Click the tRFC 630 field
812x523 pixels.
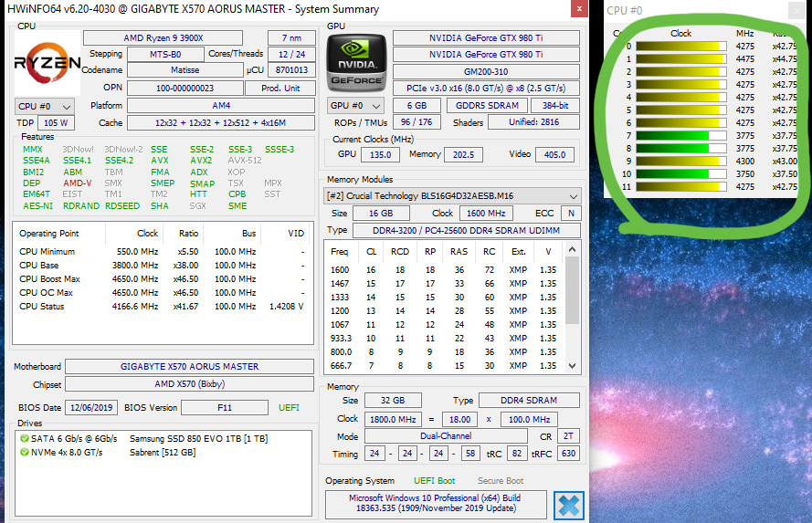click(x=568, y=454)
